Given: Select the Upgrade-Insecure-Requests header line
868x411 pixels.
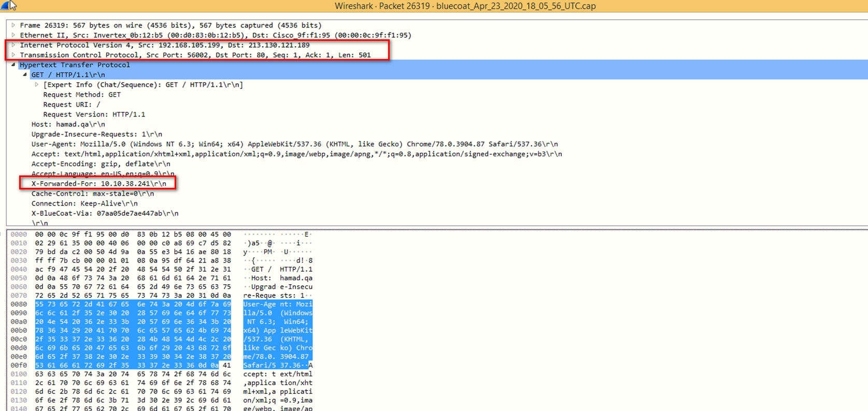Looking at the screenshot, I should coord(96,134).
